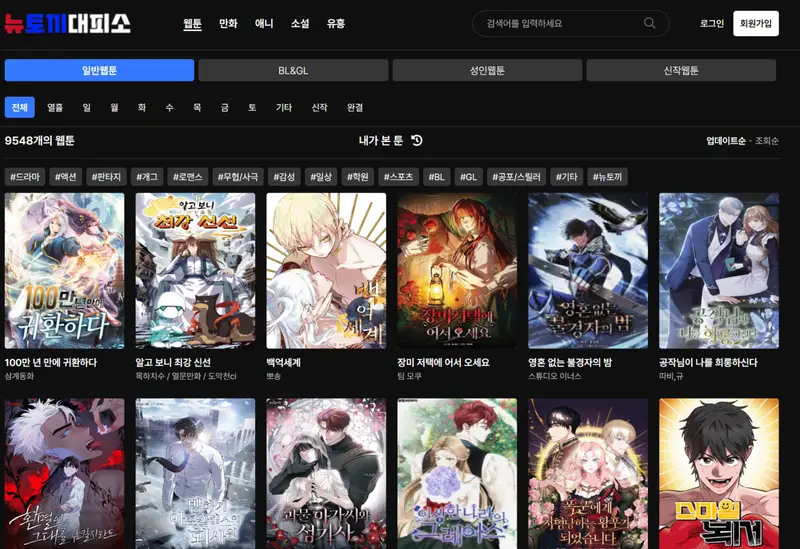Click the #무협/사극 tag
This screenshot has height=549, width=800.
coord(238,177)
